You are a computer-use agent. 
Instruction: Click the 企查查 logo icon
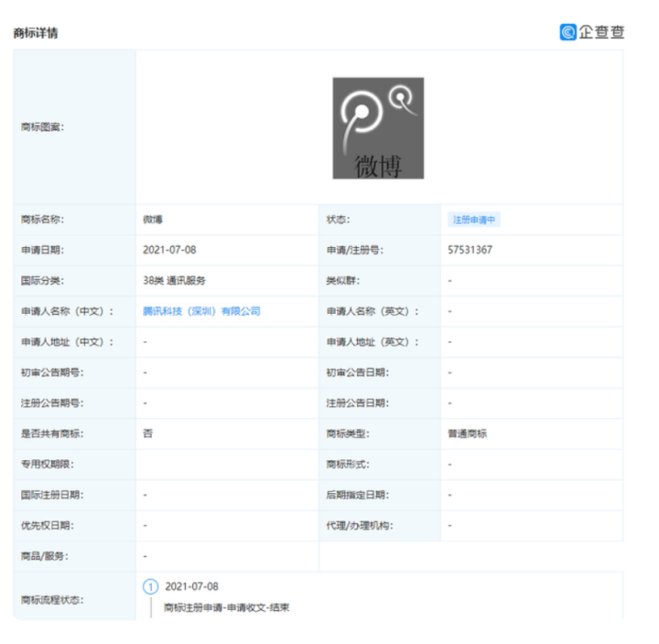[567, 32]
